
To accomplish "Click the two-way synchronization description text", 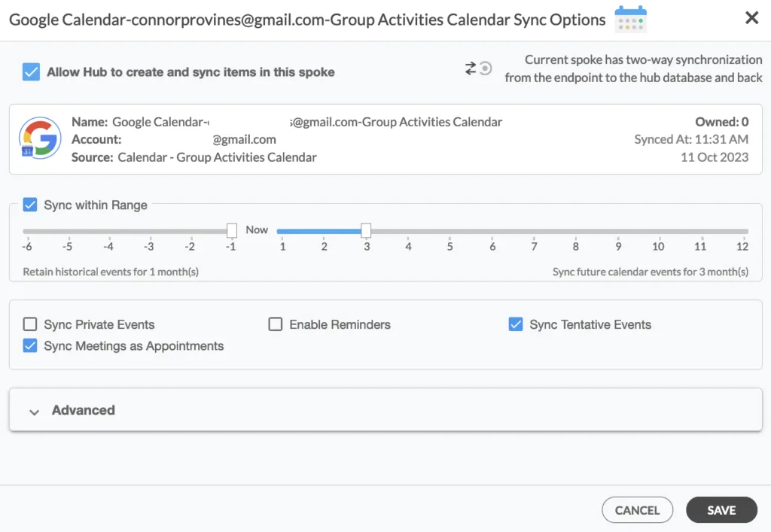I will pyautogui.click(x=633, y=68).
